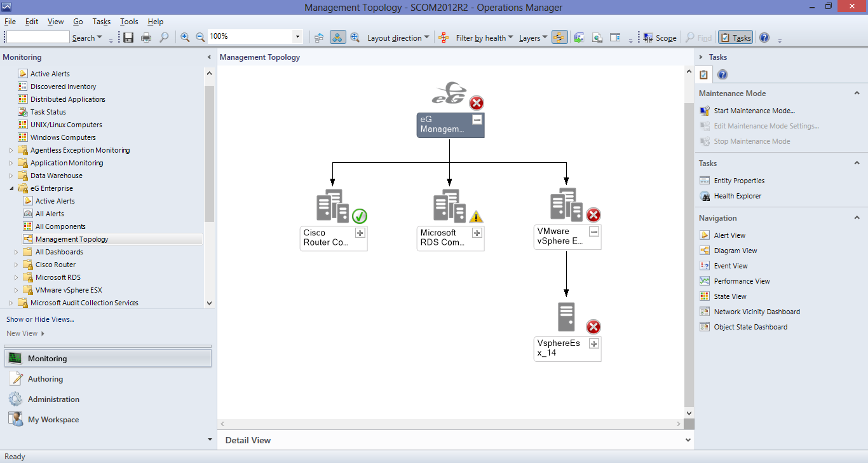
Task: Open the Filter by health dropdown
Action: click(484, 38)
